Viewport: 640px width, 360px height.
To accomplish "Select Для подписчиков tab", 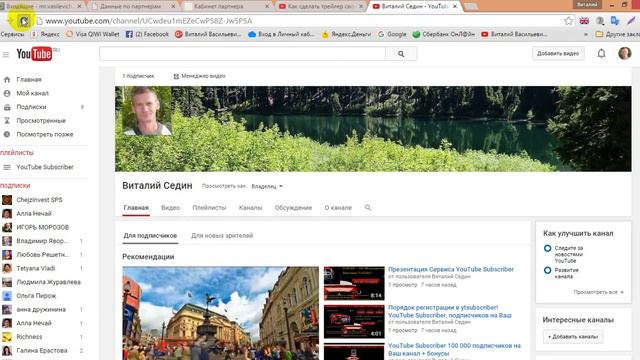I will pyautogui.click(x=150, y=236).
